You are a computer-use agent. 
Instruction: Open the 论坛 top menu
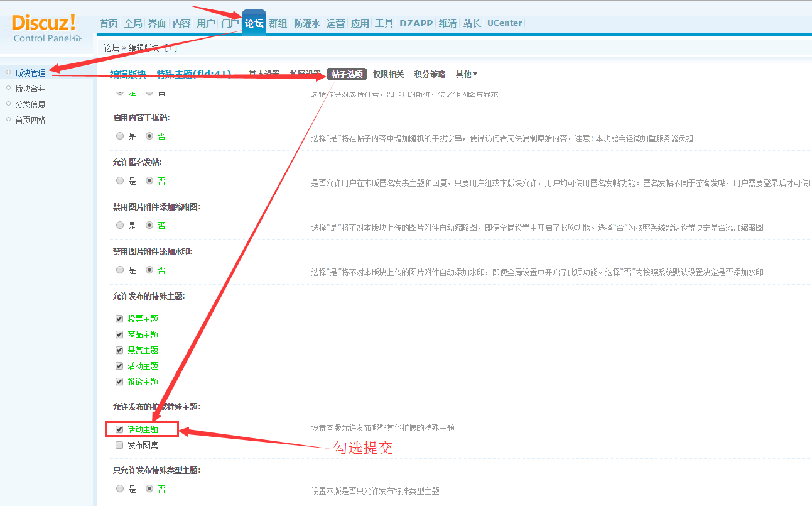[x=254, y=23]
